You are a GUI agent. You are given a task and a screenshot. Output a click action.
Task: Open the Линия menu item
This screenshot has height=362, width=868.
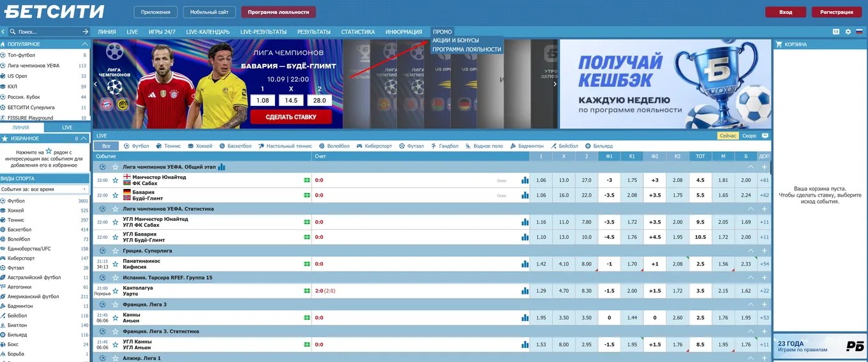107,31
